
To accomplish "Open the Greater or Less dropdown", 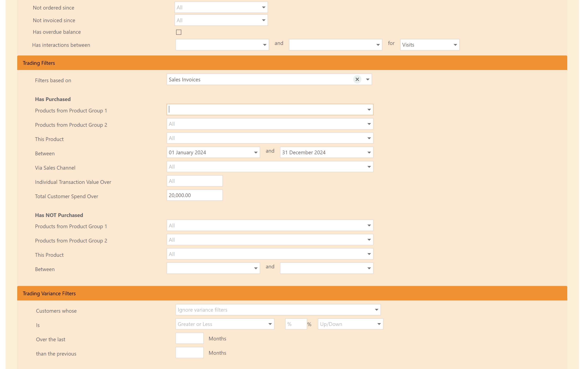I will [x=225, y=324].
